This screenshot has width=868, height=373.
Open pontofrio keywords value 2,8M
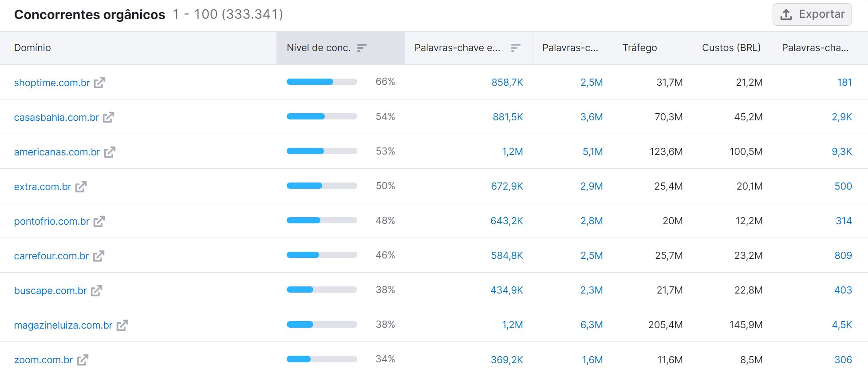[592, 221]
